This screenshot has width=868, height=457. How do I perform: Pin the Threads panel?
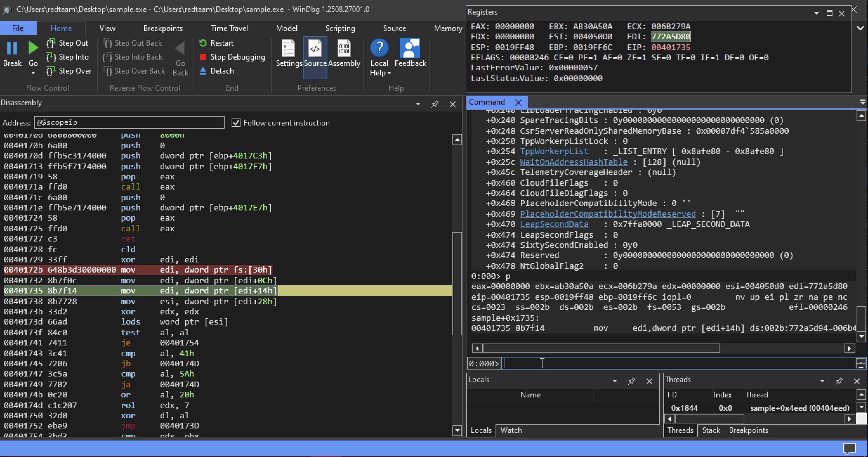pos(839,381)
